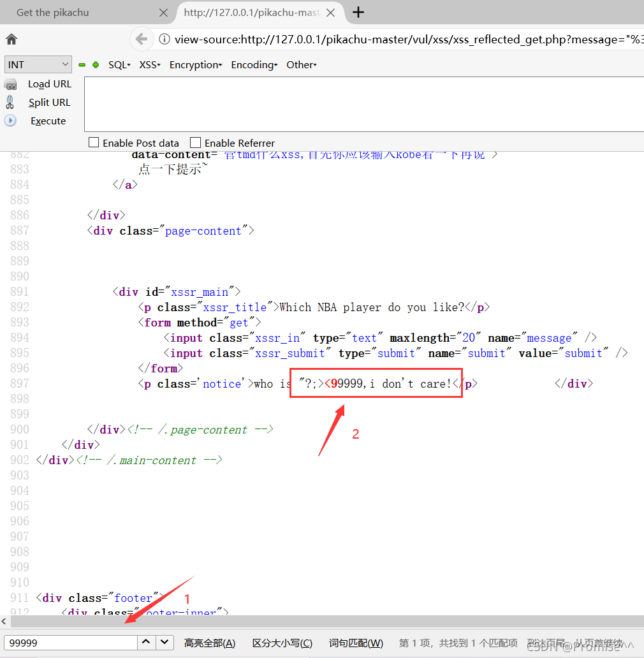
Task: Click the horizontal scrollbar track
Action: (327, 621)
